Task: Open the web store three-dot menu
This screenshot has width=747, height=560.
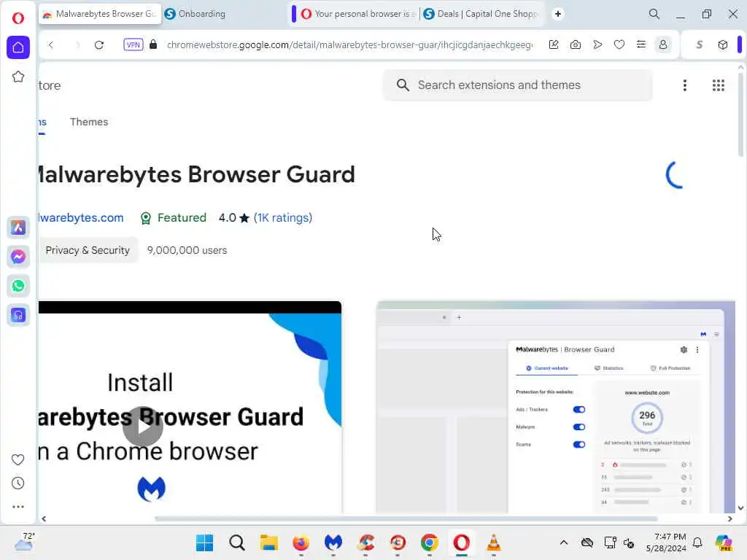Action: (684, 85)
